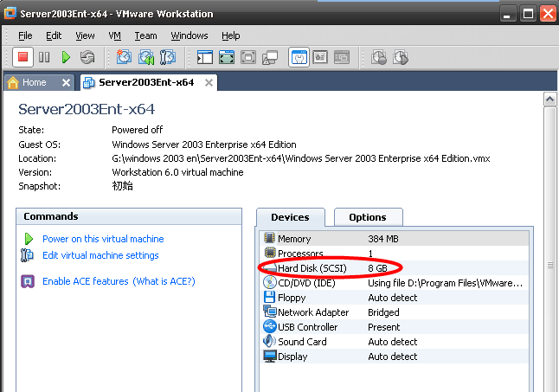Click the Network Adapter device icon
The height and width of the screenshot is (392, 559).
click(x=270, y=312)
